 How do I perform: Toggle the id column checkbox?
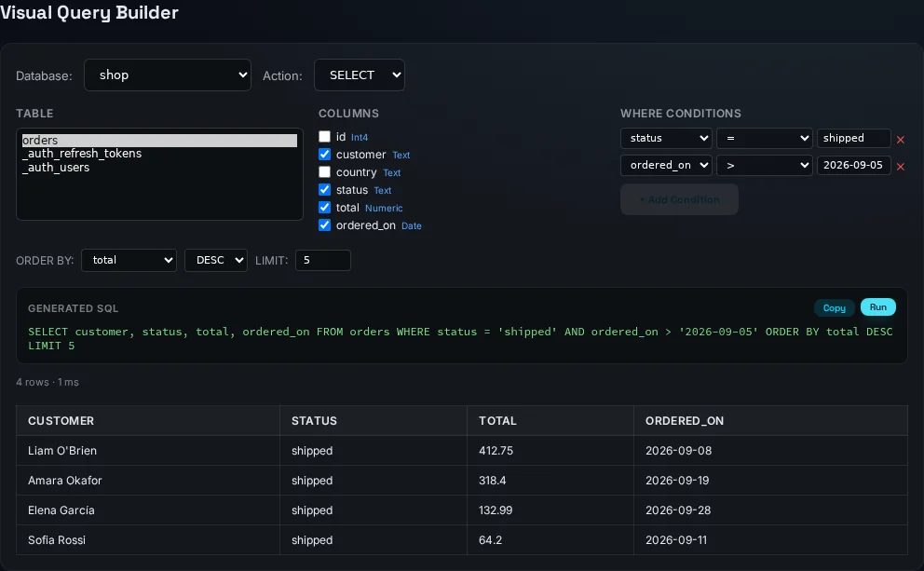coord(324,137)
